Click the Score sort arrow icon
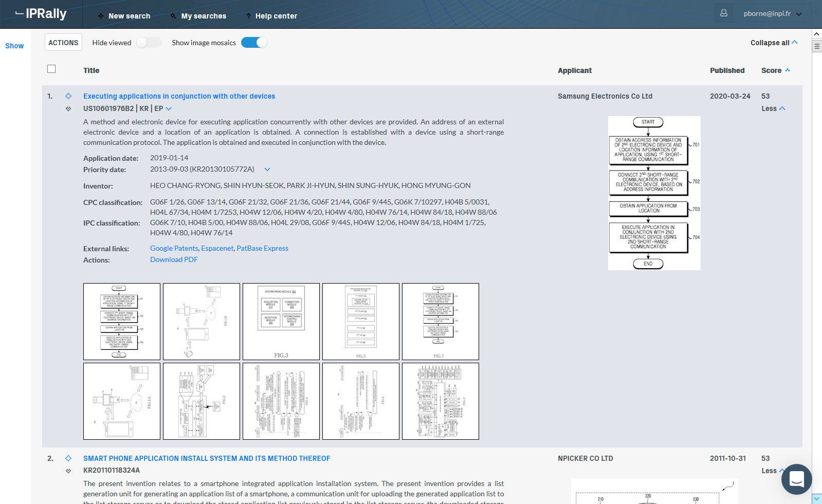This screenshot has height=504, width=822. 788,70
